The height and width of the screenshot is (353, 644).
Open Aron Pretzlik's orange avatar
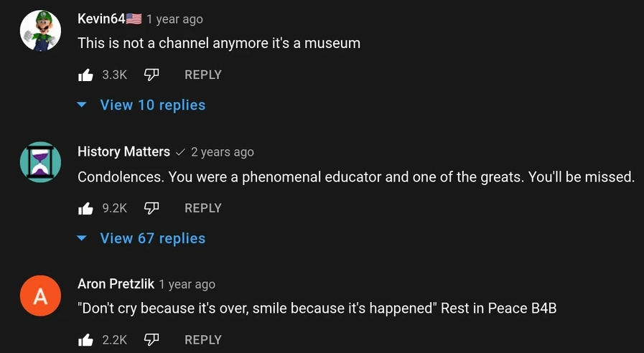[x=40, y=295]
